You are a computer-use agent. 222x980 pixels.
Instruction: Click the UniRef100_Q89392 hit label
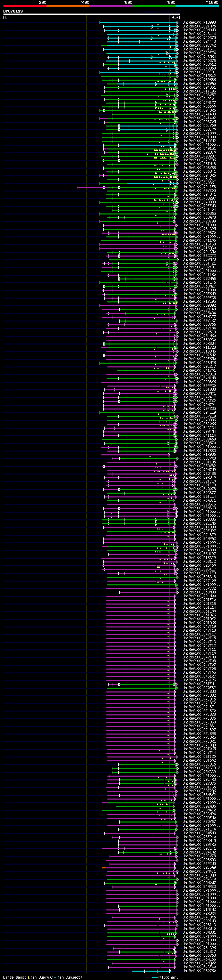(199, 306)
